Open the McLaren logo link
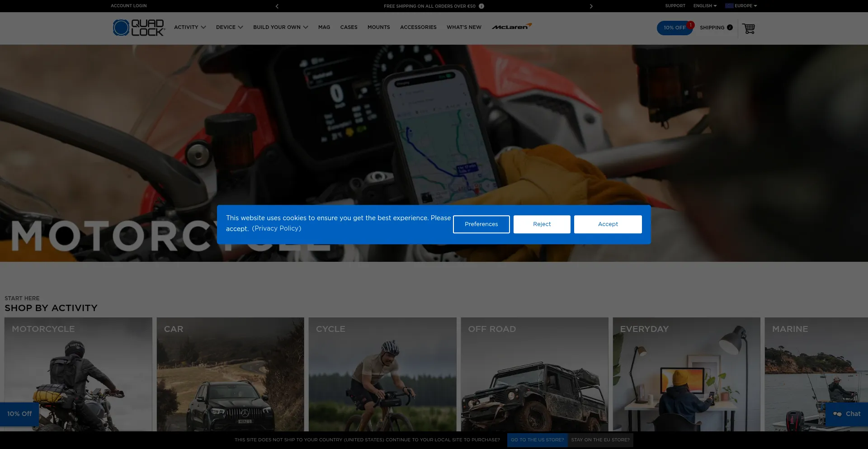Image resolution: width=868 pixels, height=449 pixels. 511,27
